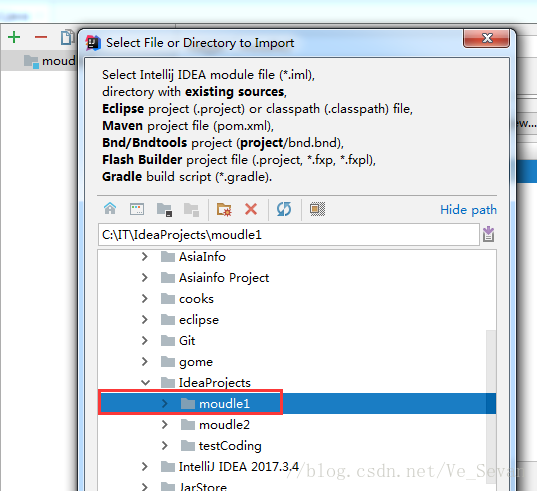Viewport: 537px width, 491px height.
Task: Click the New Folder icon
Action: [224, 209]
